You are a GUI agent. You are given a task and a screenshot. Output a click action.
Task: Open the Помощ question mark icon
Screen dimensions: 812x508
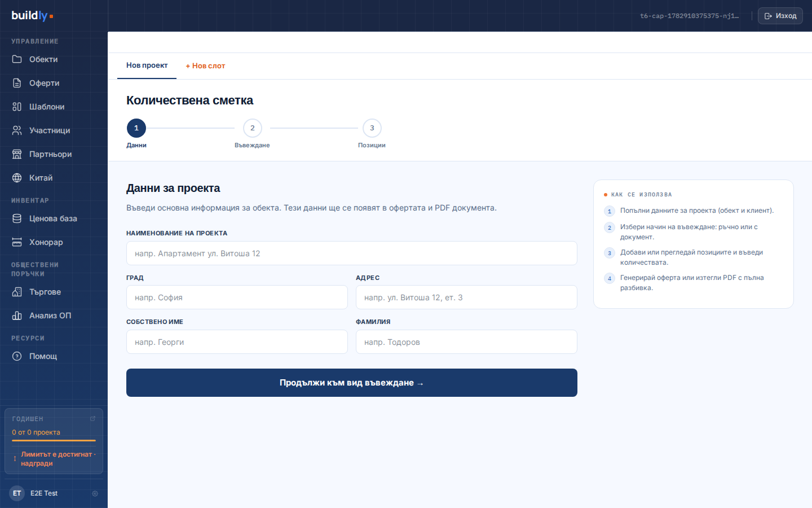click(17, 356)
